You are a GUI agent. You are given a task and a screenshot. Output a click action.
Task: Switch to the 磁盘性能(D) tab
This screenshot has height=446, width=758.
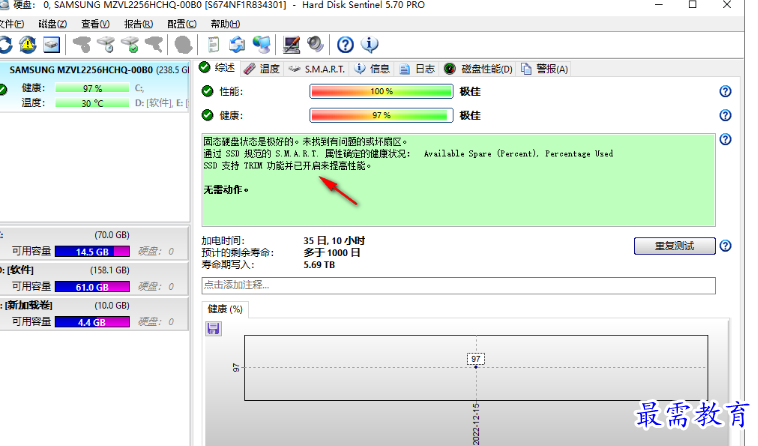coord(479,69)
